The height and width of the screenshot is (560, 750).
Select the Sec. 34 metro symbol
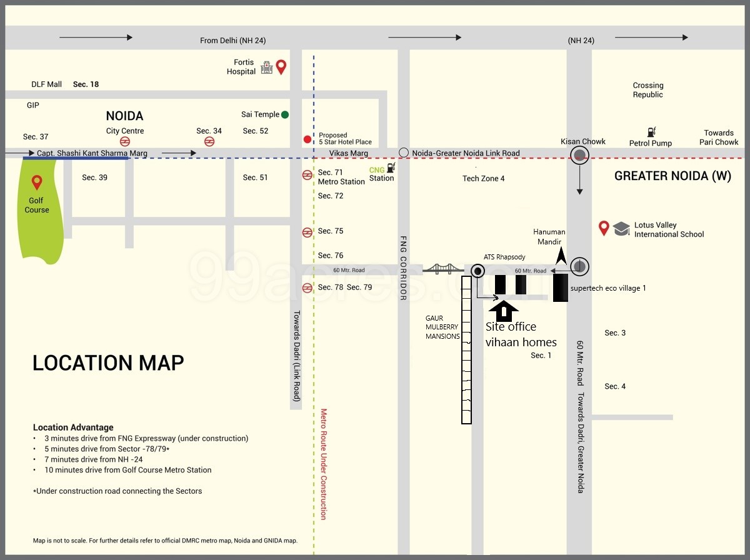click(x=209, y=141)
